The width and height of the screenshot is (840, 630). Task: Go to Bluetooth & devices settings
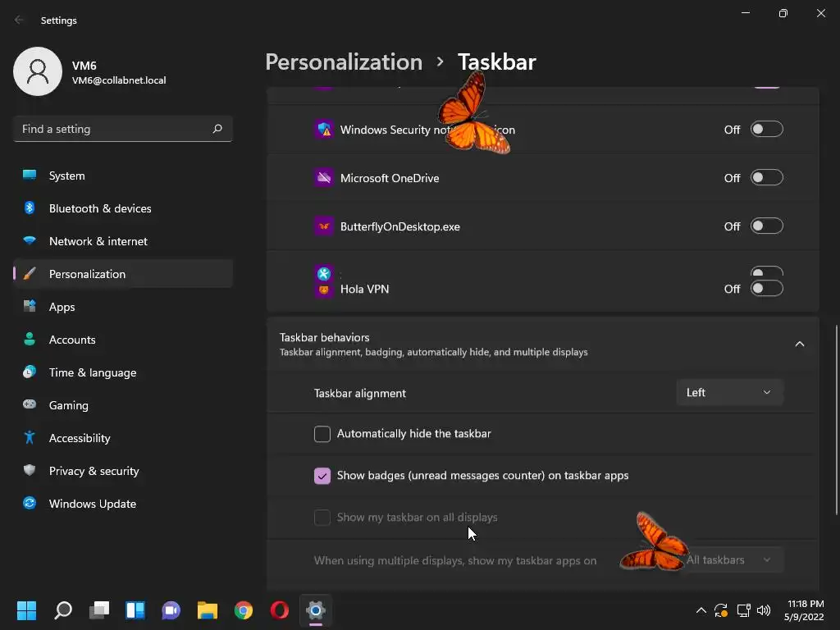pyautogui.click(x=99, y=208)
